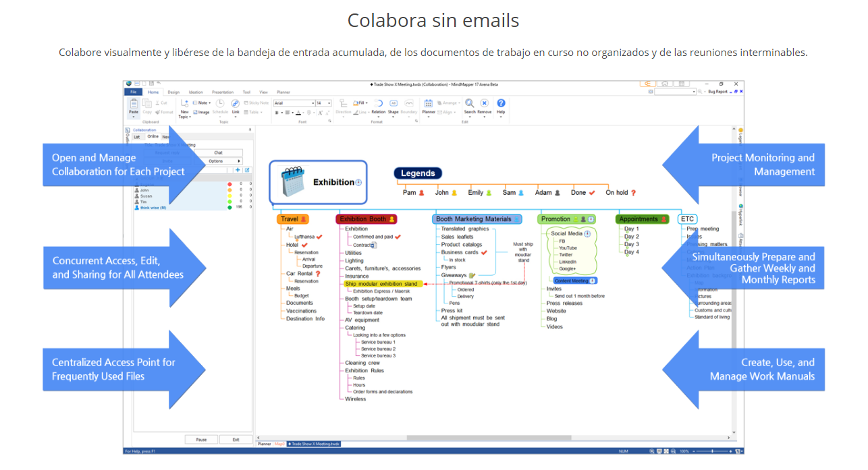Expand the Options submenu arrow
This screenshot has height=470, width=868.
click(239, 161)
